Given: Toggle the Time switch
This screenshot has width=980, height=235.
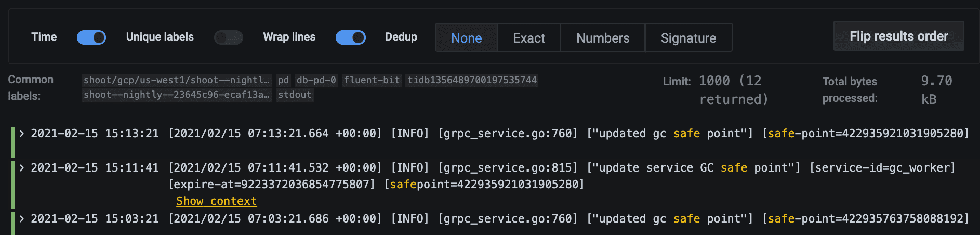Looking at the screenshot, I should pos(91,37).
